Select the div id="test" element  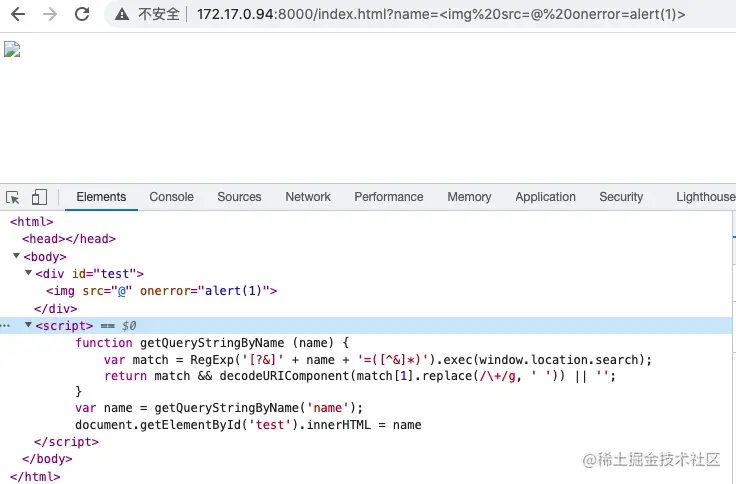pos(90,274)
